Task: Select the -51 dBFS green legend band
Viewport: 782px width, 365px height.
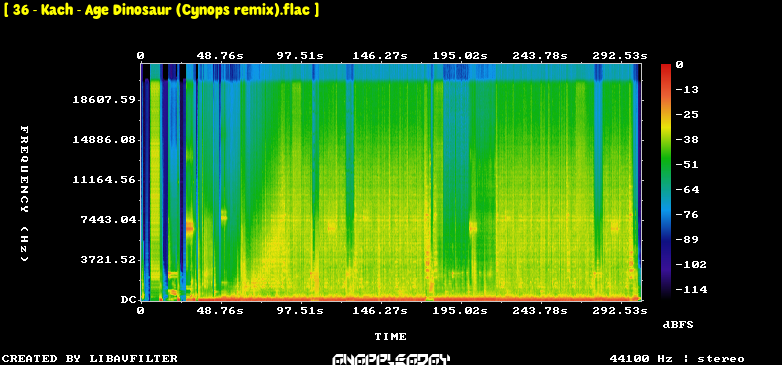Action: pyautogui.click(x=666, y=165)
